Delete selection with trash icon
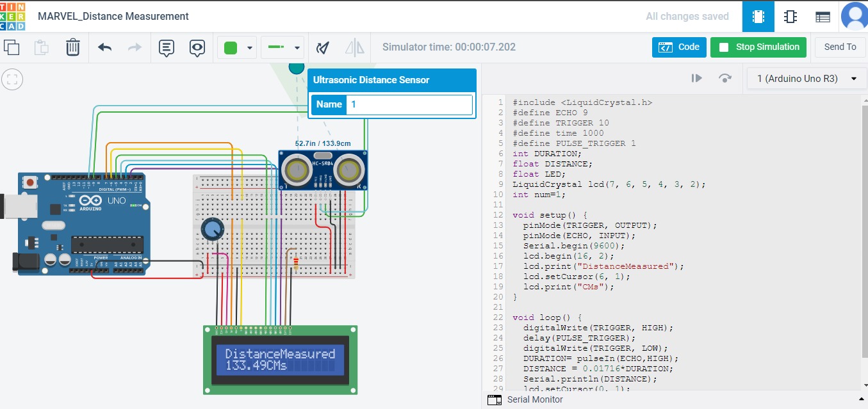 click(72, 47)
